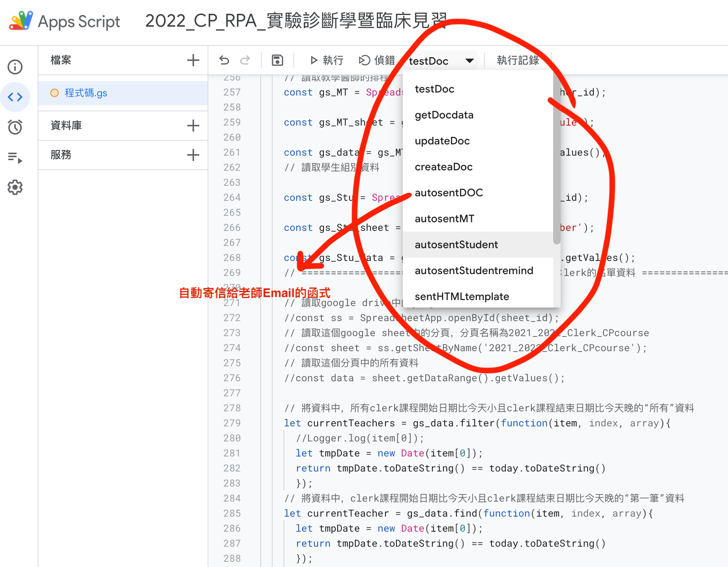Open the Executions list icon
The width and height of the screenshot is (728, 567).
15,157
